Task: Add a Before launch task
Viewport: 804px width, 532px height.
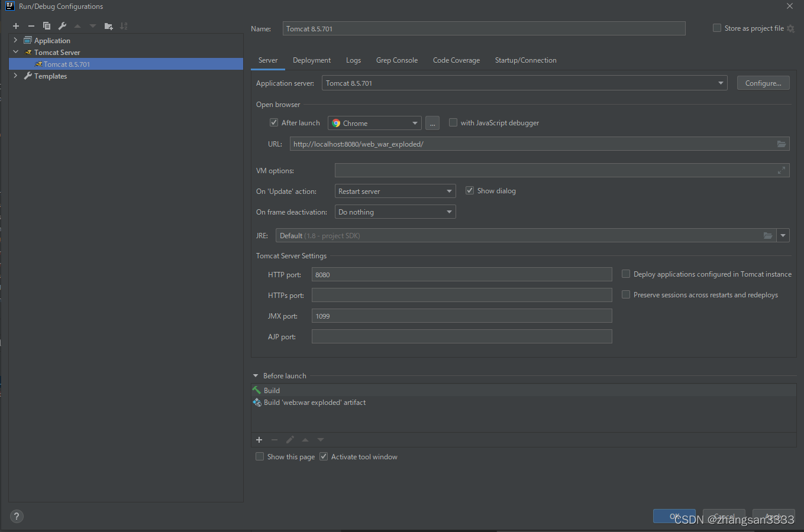Action: (259, 440)
